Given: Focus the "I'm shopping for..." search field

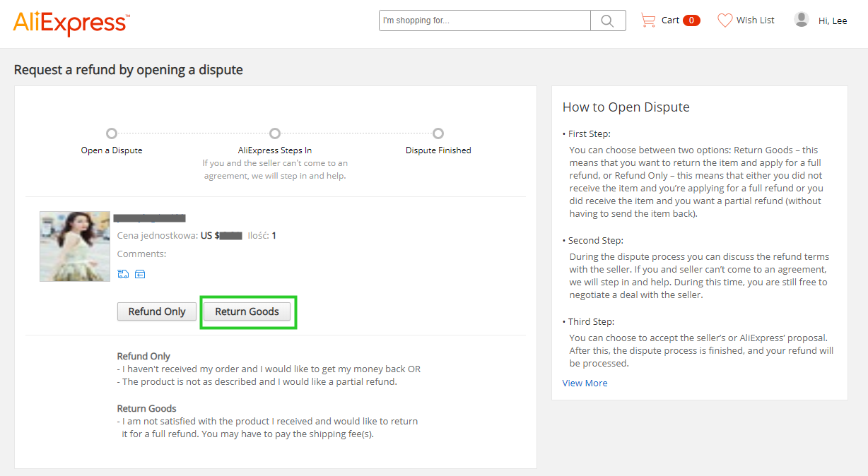Looking at the screenshot, I should tap(485, 20).
